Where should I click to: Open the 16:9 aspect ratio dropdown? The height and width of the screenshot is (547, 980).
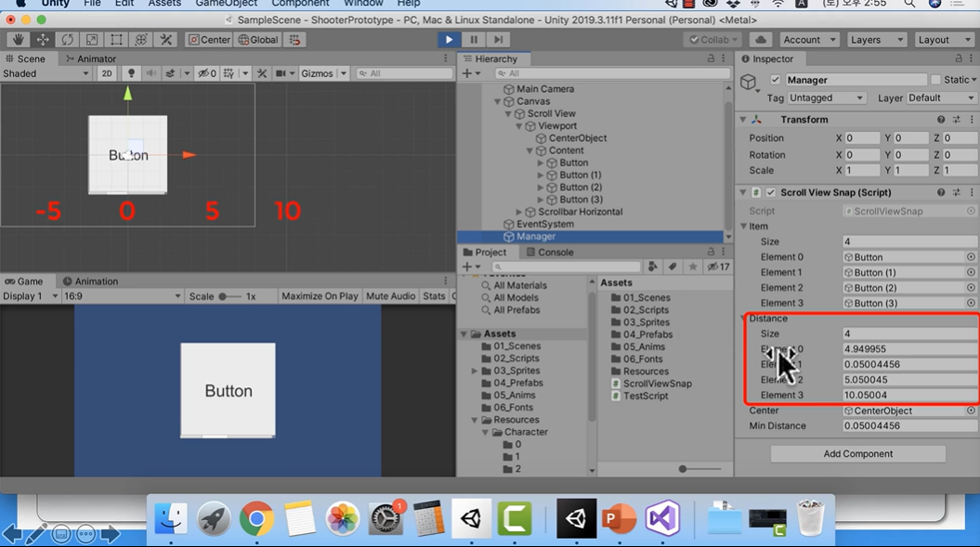(x=122, y=295)
